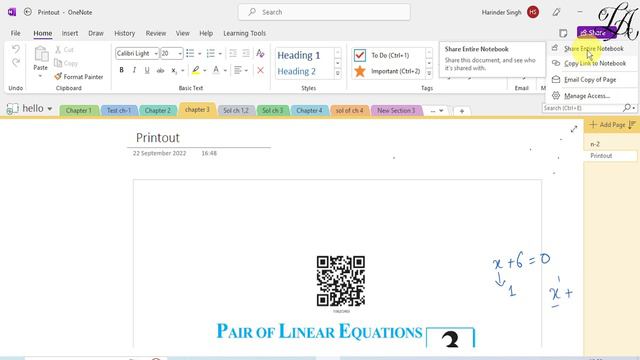640x360 pixels.
Task: Select the Format Painter tool
Action: tap(79, 77)
